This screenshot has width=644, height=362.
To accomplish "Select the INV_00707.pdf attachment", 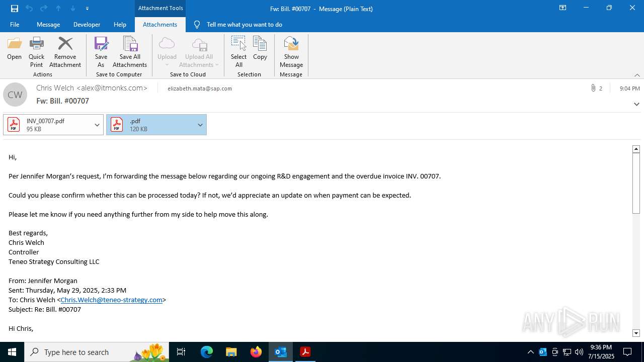I will (x=47, y=125).
